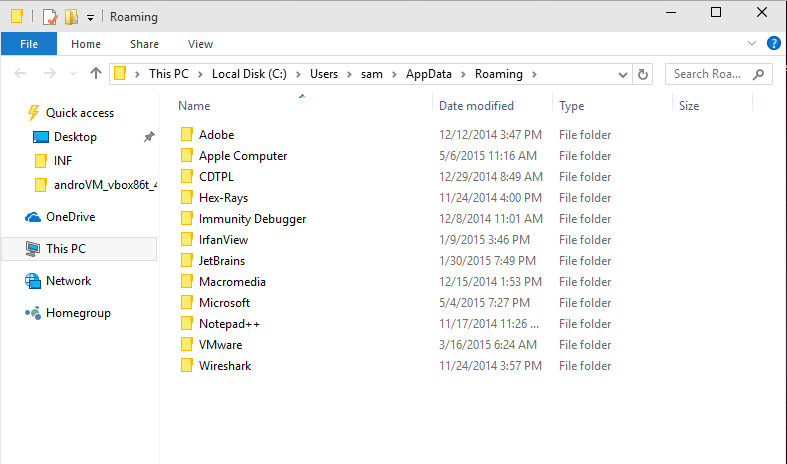Select the Apple Computer folder icon
Image resolution: width=787 pixels, height=464 pixels.
coord(187,155)
